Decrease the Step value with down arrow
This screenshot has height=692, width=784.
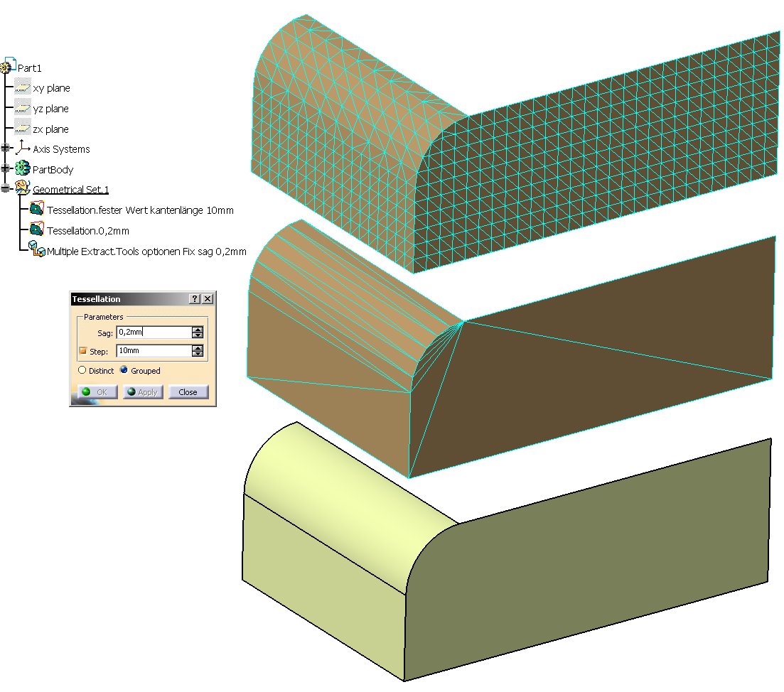[x=198, y=354]
